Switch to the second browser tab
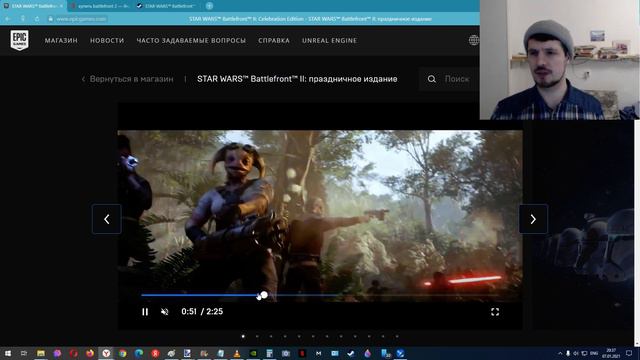This screenshot has height=360, width=640. 100,6
